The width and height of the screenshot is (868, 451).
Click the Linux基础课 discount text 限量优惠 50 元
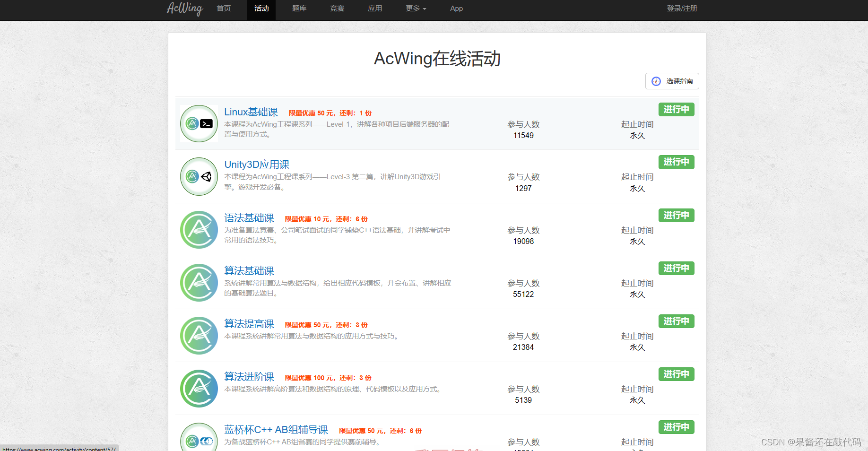pos(311,113)
